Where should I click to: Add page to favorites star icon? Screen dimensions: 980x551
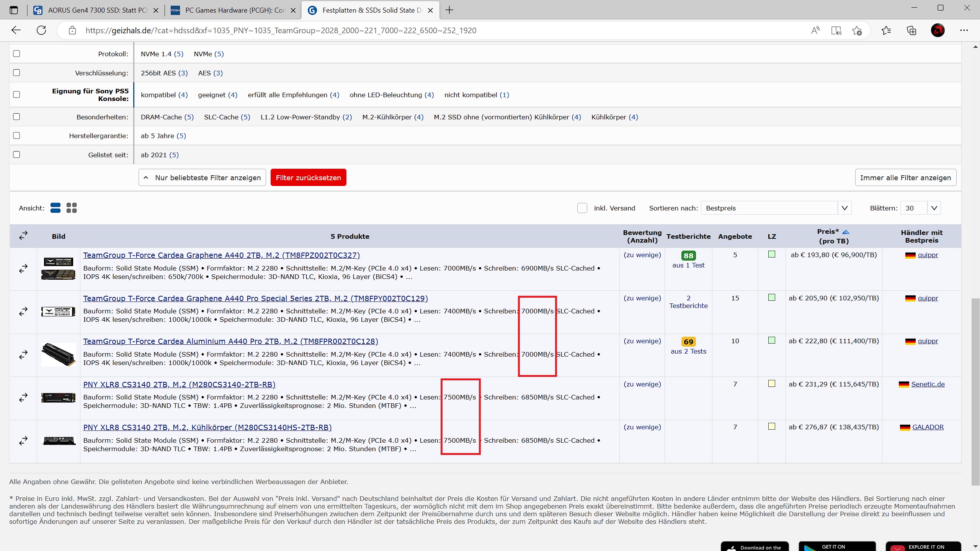coord(857,30)
